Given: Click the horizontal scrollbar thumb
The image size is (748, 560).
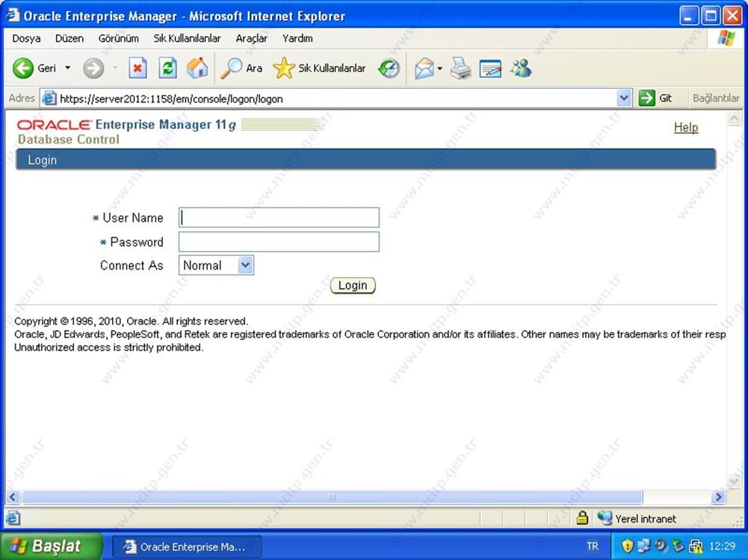Looking at the screenshot, I should (x=332, y=497).
